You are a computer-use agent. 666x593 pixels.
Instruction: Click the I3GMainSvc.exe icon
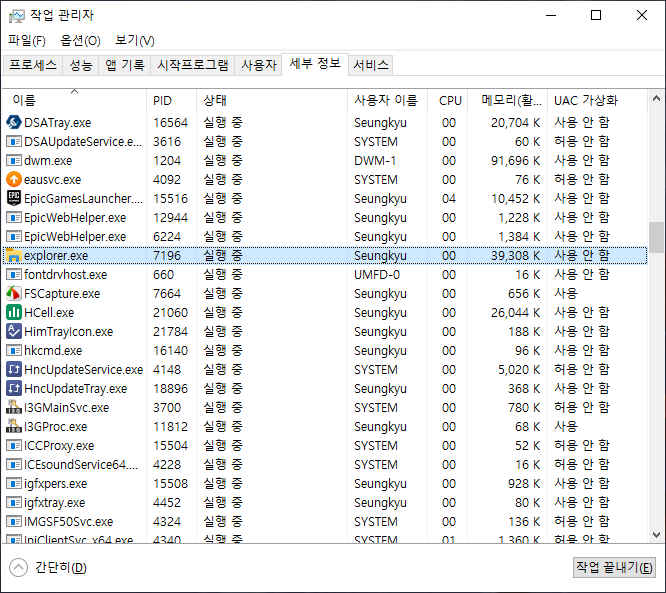[x=14, y=407]
